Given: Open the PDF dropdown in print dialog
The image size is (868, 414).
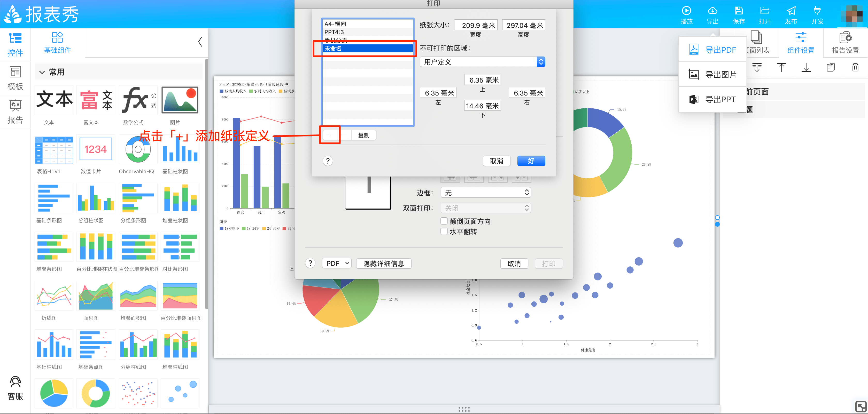Looking at the screenshot, I should (x=337, y=263).
